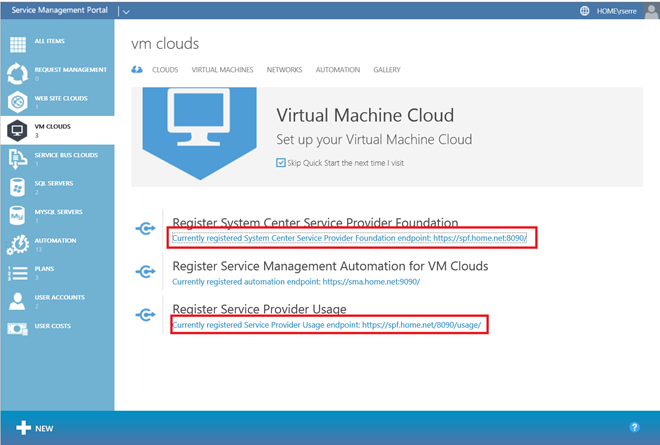Switch to the NETWORKS tab
Viewport: 660px width, 445px height.
click(285, 70)
